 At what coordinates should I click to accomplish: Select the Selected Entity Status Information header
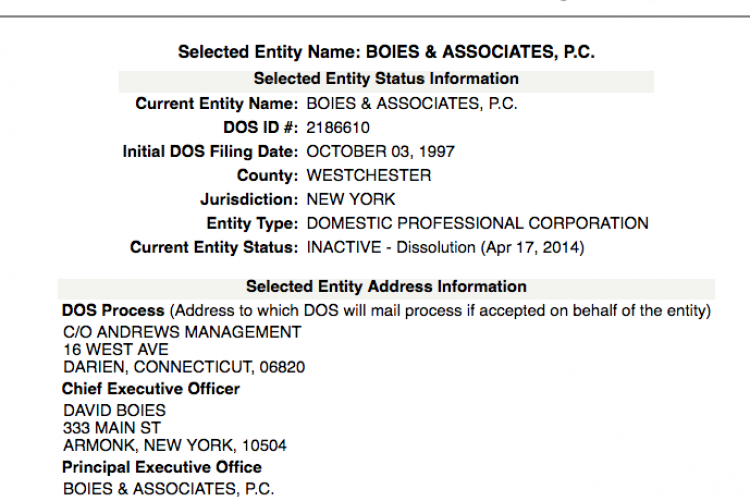pyautogui.click(x=386, y=78)
